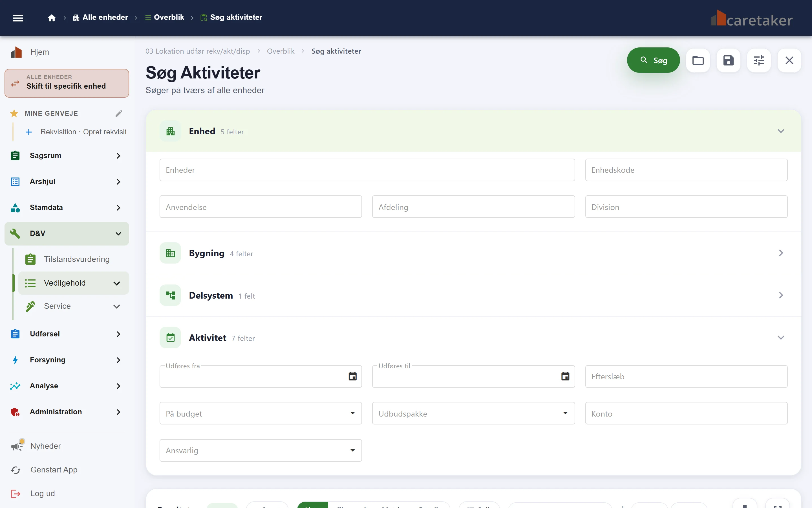Open the Stamdata menu
This screenshot has width=812, height=508.
click(x=67, y=208)
